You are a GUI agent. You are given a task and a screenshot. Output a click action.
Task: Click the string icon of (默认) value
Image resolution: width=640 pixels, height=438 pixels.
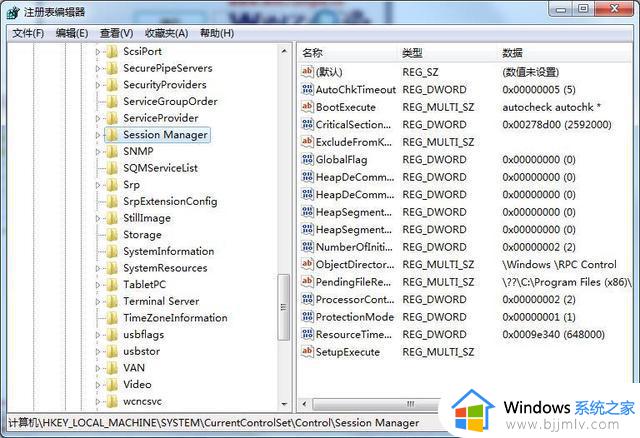307,72
